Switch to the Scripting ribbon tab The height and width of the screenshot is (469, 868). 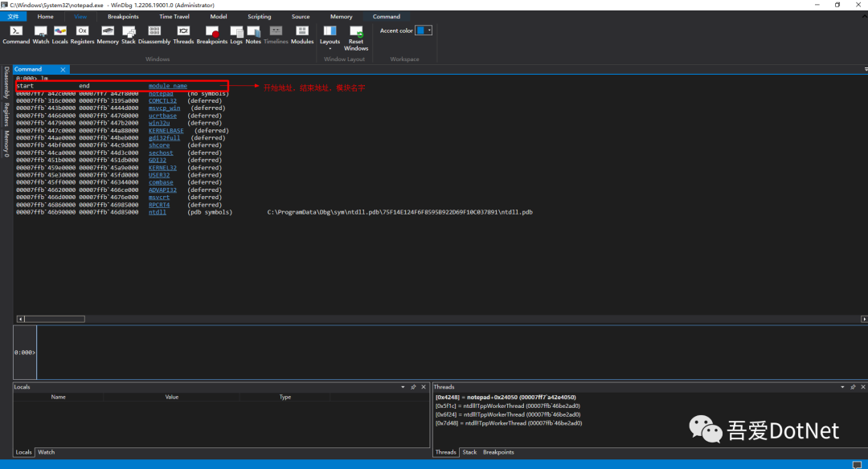tap(259, 17)
